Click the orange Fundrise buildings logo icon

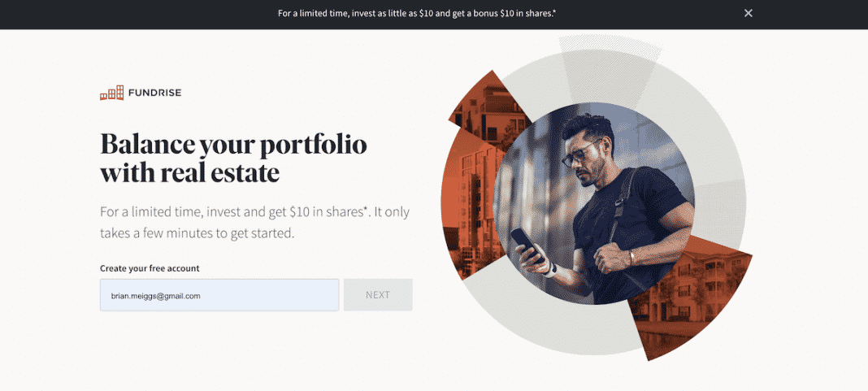tap(112, 93)
